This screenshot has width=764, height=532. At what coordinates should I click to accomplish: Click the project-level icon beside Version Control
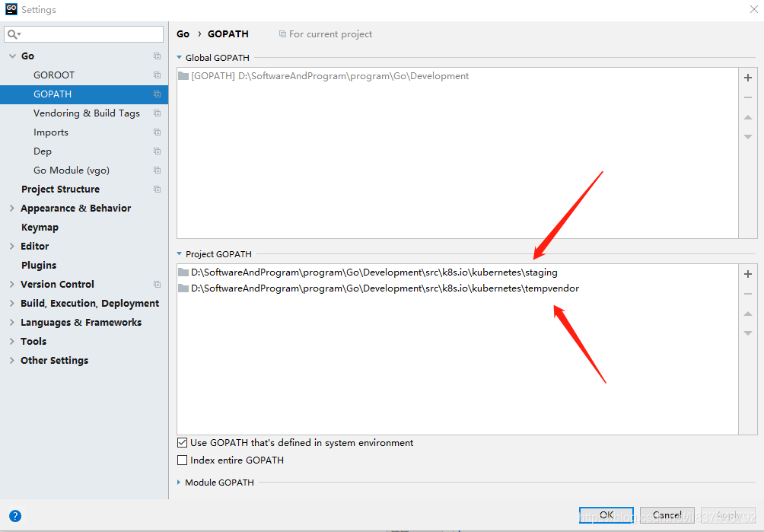[157, 284]
